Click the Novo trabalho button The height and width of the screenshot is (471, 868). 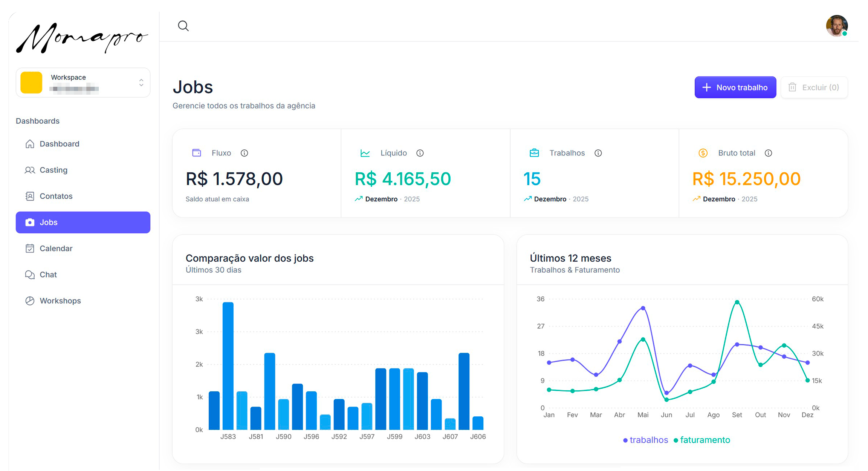click(735, 87)
